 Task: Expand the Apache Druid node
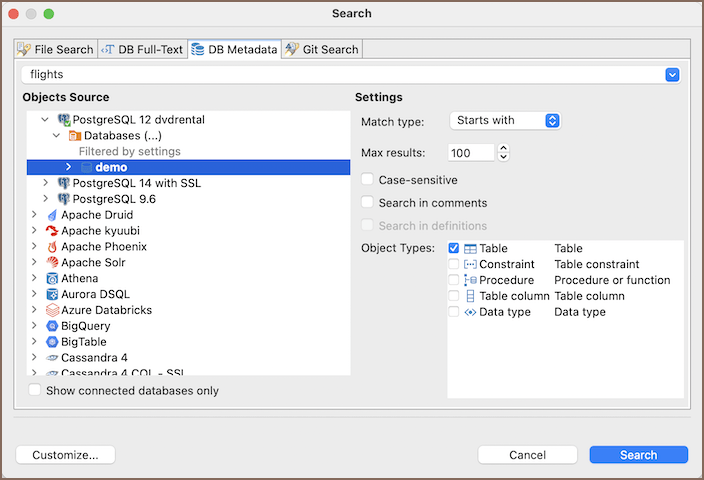(x=34, y=215)
